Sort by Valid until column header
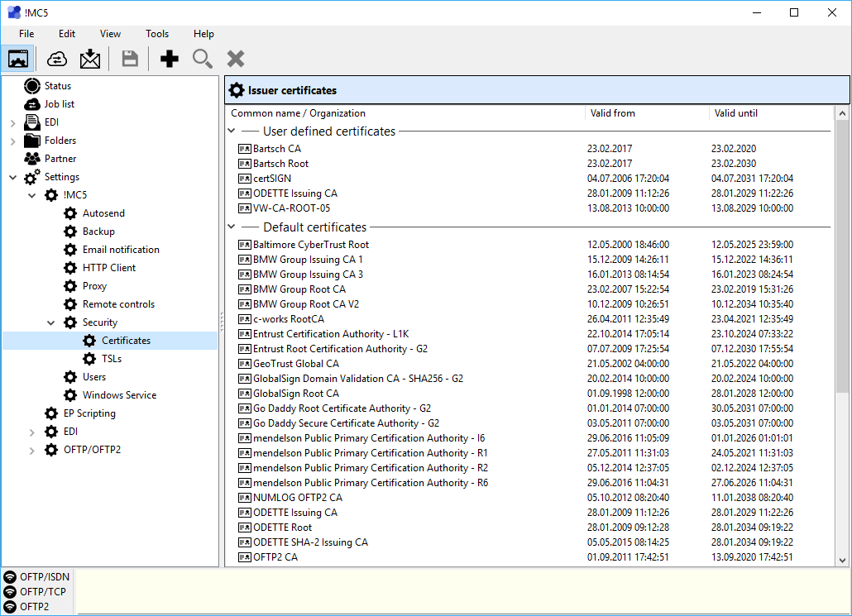 pyautogui.click(x=770, y=113)
